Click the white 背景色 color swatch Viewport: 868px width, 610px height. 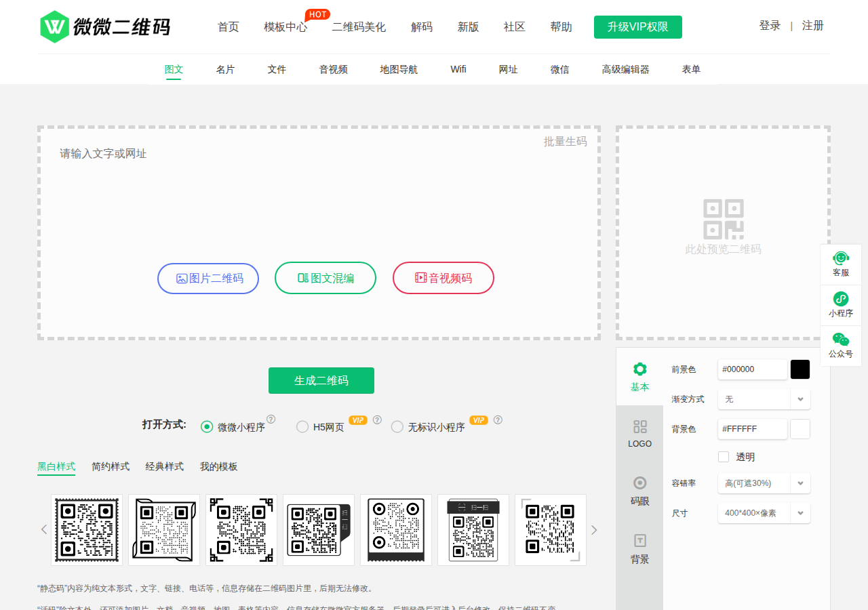(800, 429)
